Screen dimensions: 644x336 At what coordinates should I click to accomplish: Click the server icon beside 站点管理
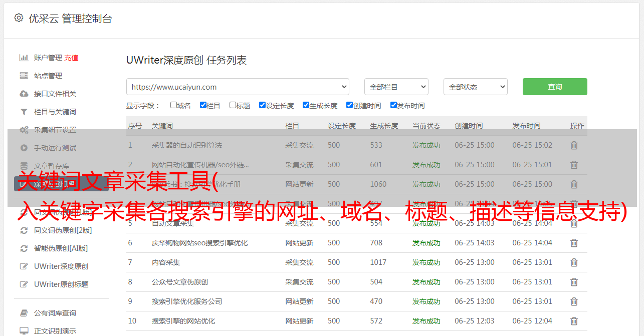coord(24,76)
